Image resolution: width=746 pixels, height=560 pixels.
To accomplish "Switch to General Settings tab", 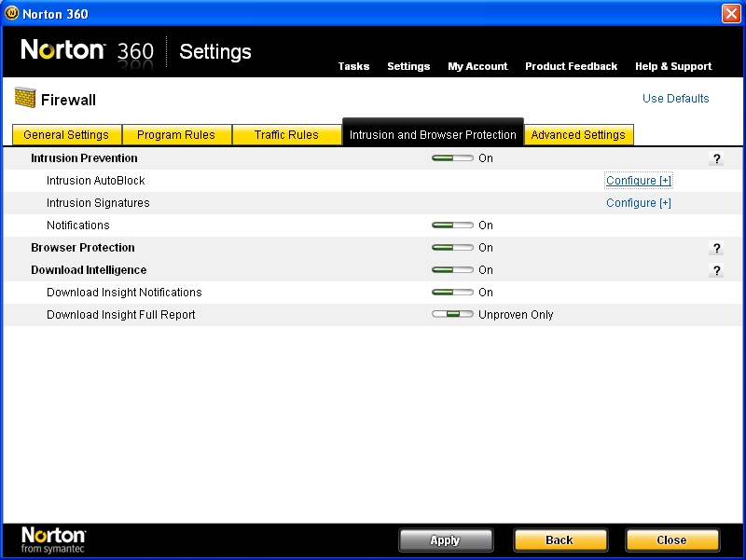I will coord(66,135).
